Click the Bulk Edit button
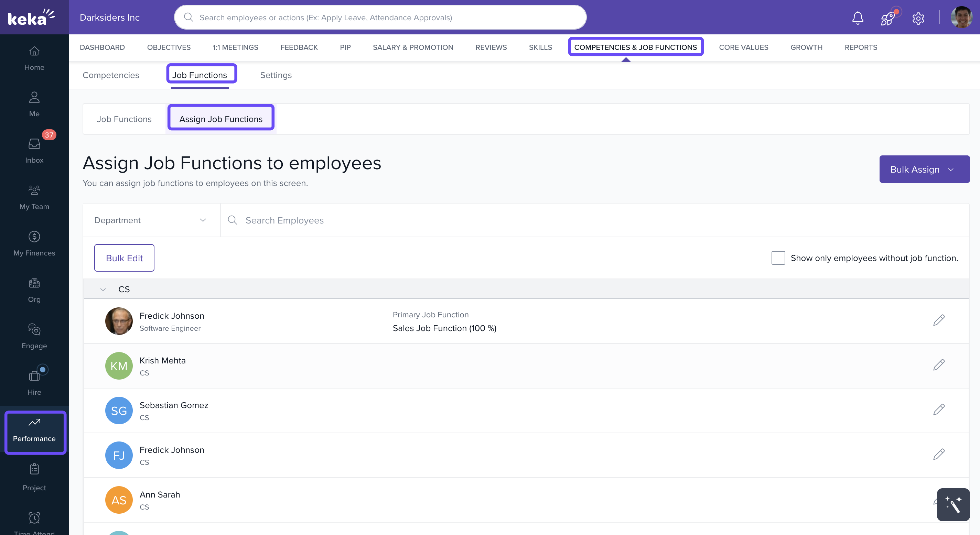 124,258
